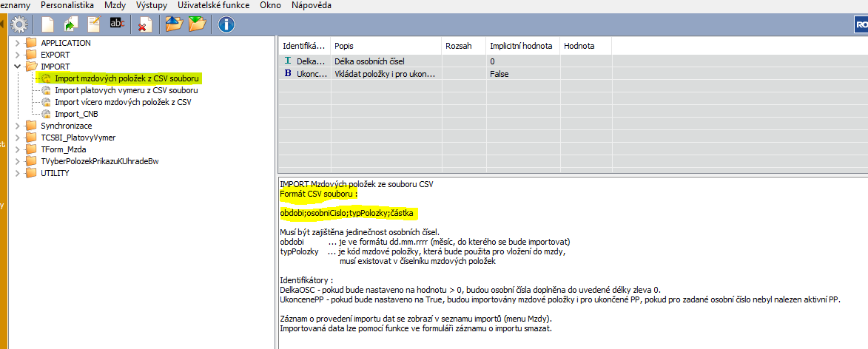Image resolution: width=868 pixels, height=349 pixels.
Task: Click the folder with blue up arrow
Action: [x=174, y=24]
